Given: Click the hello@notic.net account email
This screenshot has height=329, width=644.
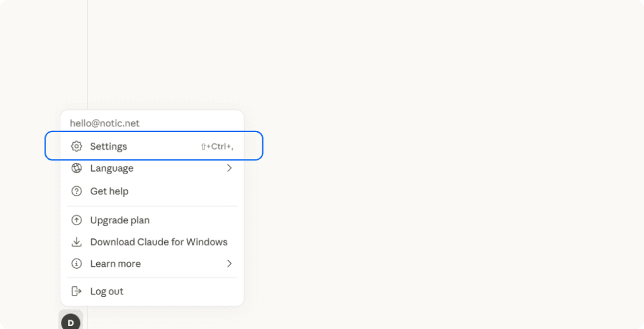Looking at the screenshot, I should point(104,123).
